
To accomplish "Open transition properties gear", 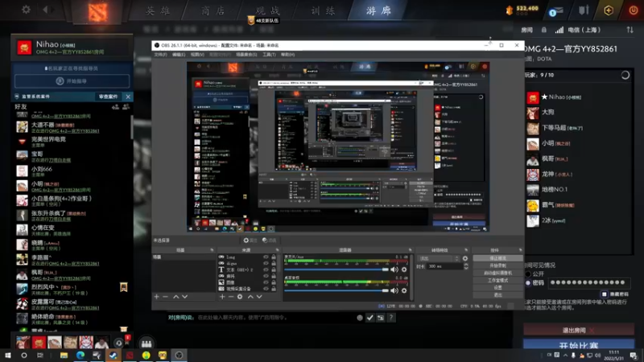I will pos(465,258).
